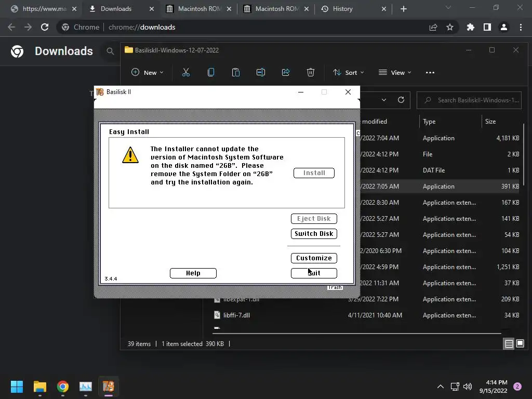Switch to second Macintosh ROM tab
Image resolution: width=532 pixels, height=399 pixels.
(x=276, y=9)
